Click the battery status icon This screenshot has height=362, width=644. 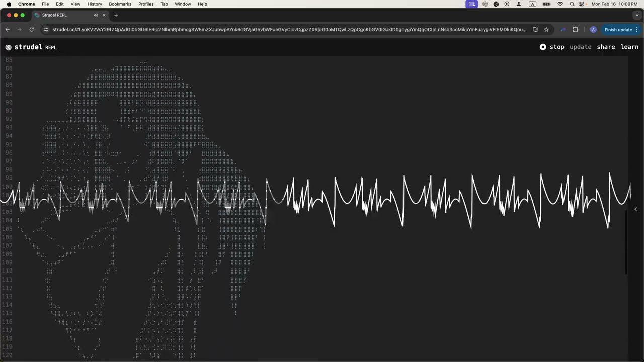(546, 4)
